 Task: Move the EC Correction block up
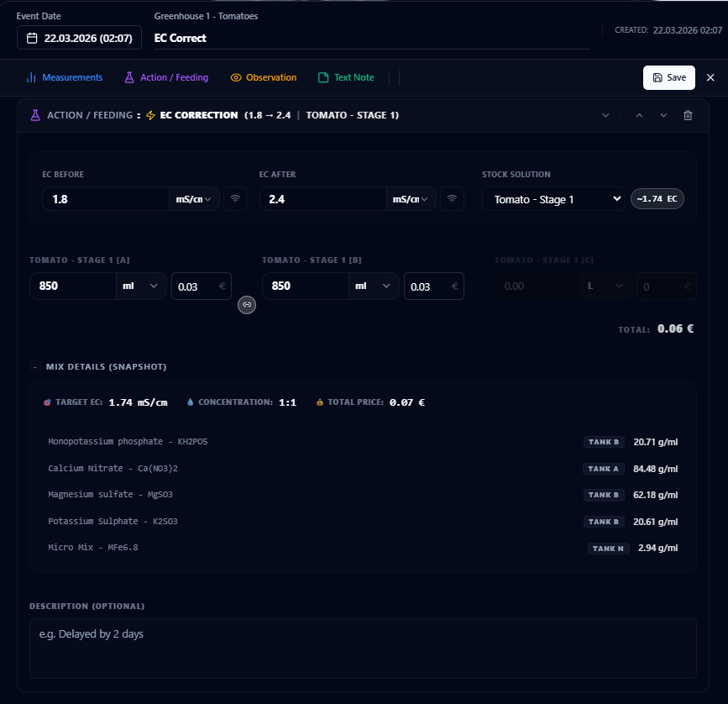639,115
